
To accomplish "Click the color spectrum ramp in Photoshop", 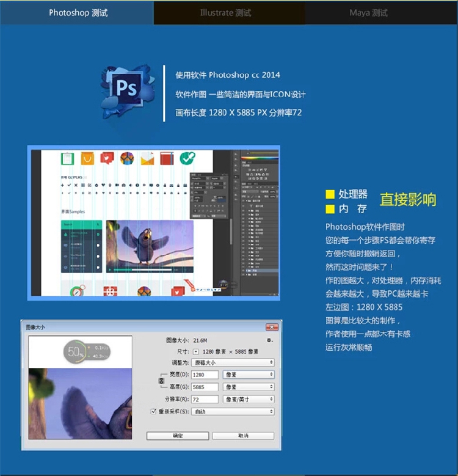I will click(260, 158).
